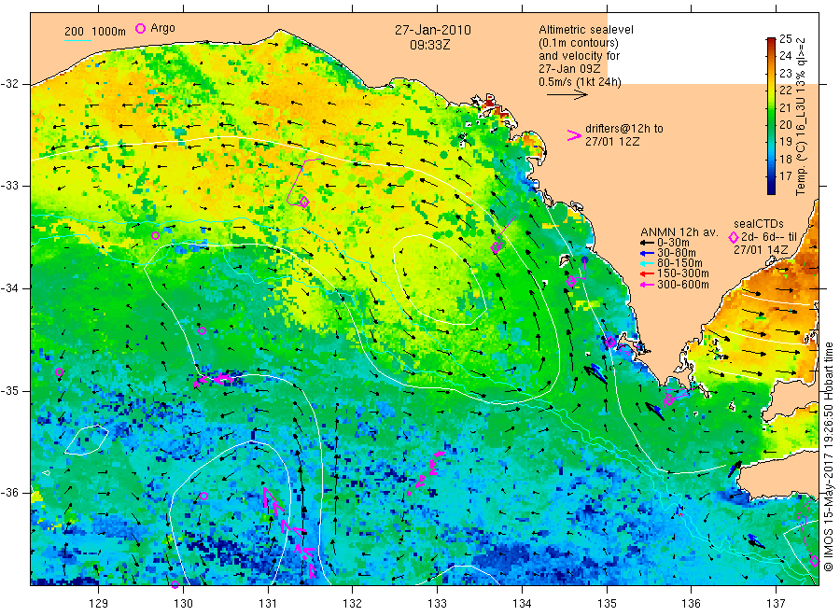Click the magenta sealCTDs diamond symbol in the legend
Image resolution: width=840 pixels, height=616 pixels.
coord(734,237)
